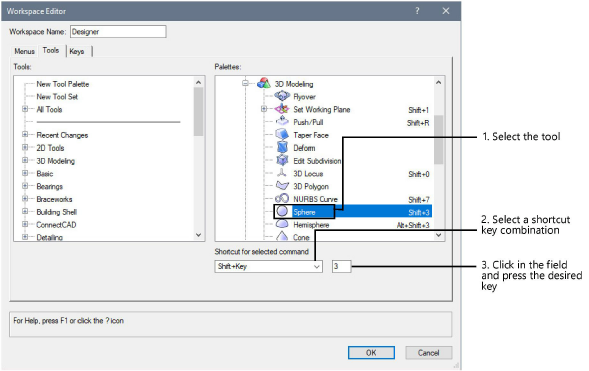Select the Deform tool icon
The width and height of the screenshot is (589, 371).
click(282, 147)
